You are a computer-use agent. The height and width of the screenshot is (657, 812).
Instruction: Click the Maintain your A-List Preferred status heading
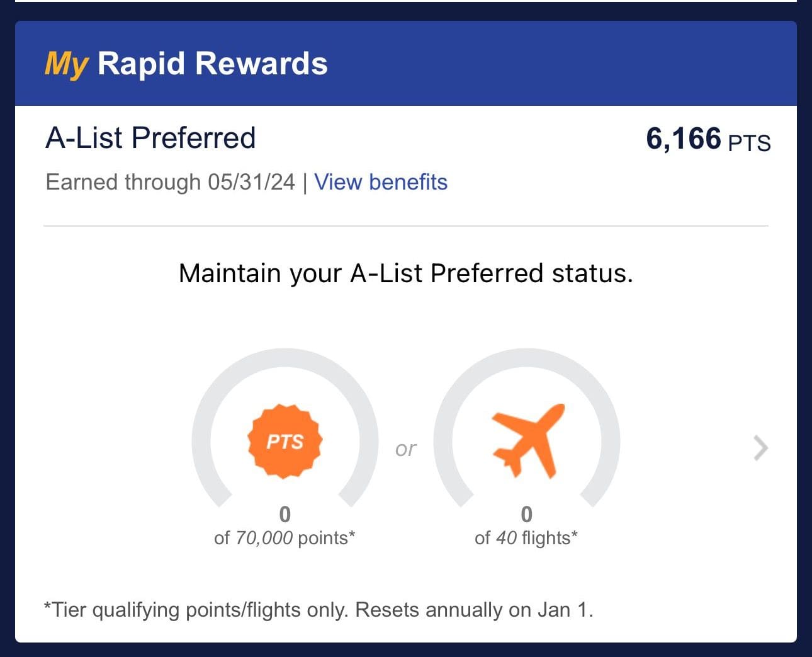tap(406, 273)
